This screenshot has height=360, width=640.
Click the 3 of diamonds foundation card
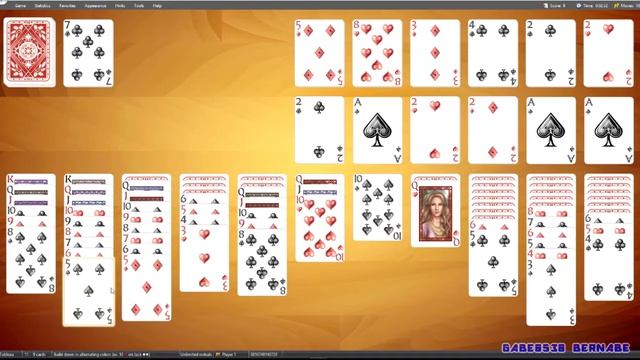click(435, 53)
